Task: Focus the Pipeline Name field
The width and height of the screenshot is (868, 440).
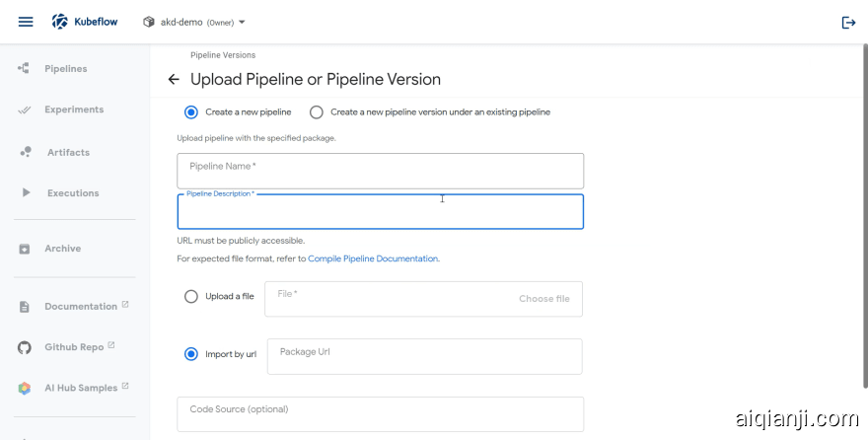Action: tap(380, 171)
